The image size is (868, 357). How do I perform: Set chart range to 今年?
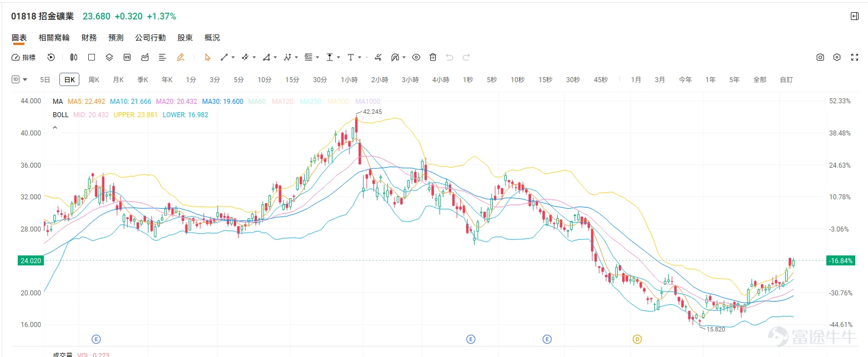[x=685, y=79]
